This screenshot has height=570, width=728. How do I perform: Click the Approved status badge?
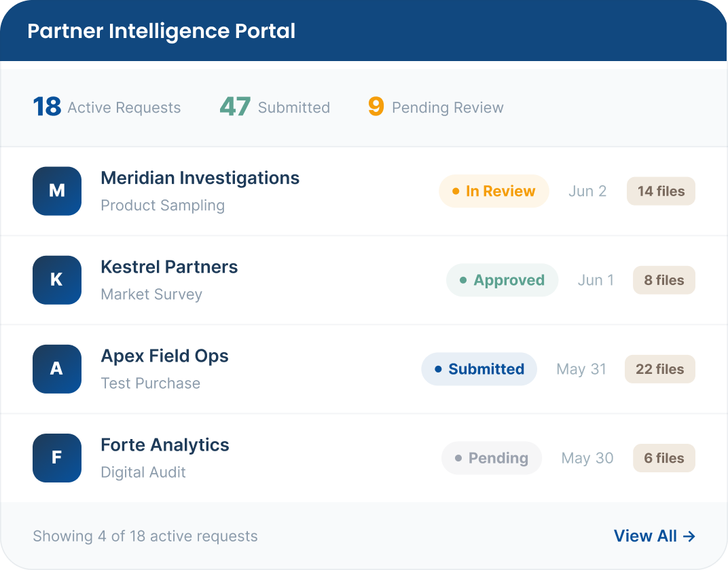click(x=502, y=280)
